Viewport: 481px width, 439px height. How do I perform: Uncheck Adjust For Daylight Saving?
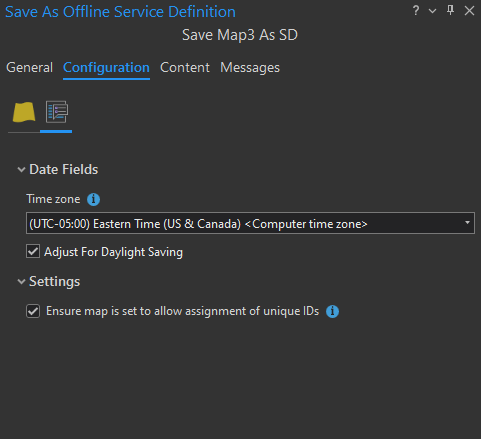click(33, 251)
